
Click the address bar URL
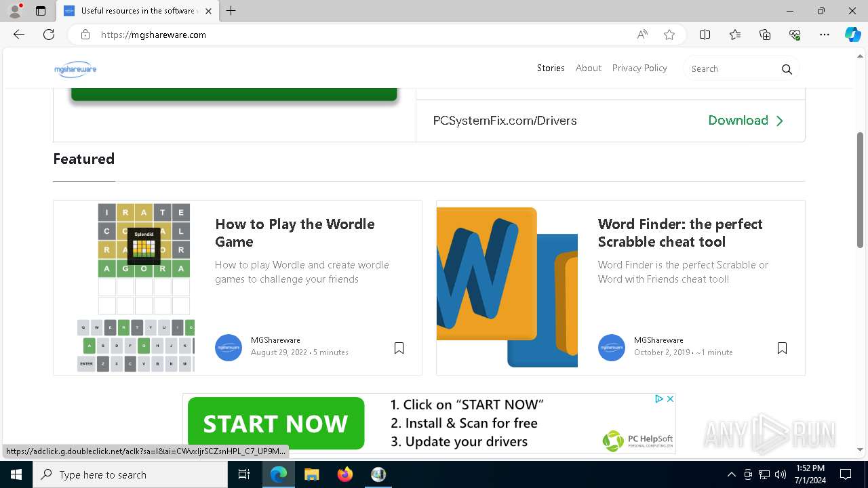153,35
